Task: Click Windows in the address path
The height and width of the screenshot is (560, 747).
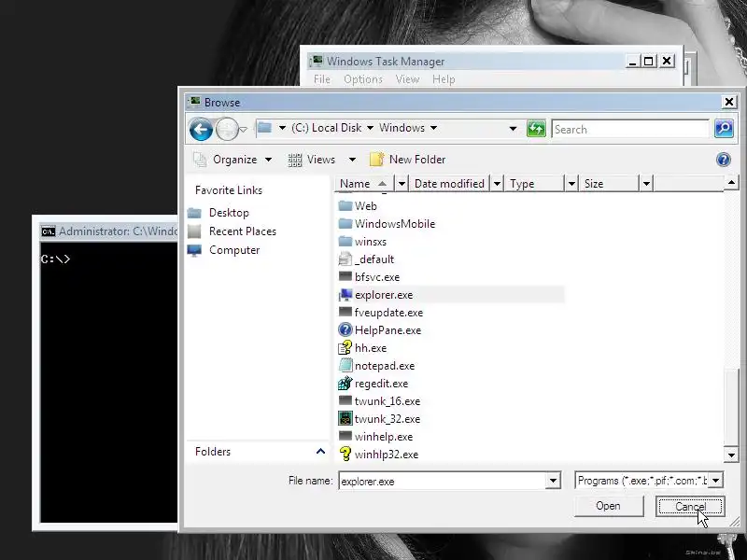Action: tap(402, 128)
